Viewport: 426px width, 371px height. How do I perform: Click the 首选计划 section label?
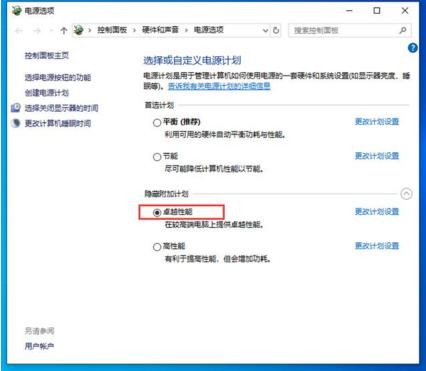pos(159,105)
